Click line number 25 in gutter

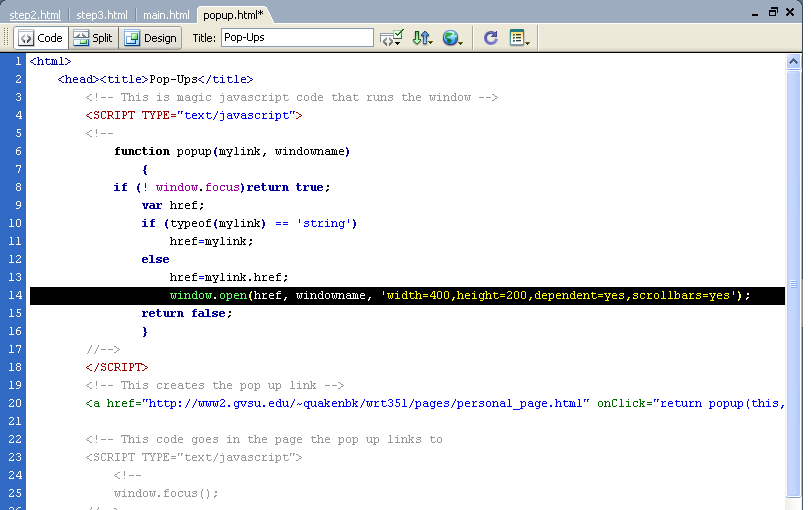(15, 493)
